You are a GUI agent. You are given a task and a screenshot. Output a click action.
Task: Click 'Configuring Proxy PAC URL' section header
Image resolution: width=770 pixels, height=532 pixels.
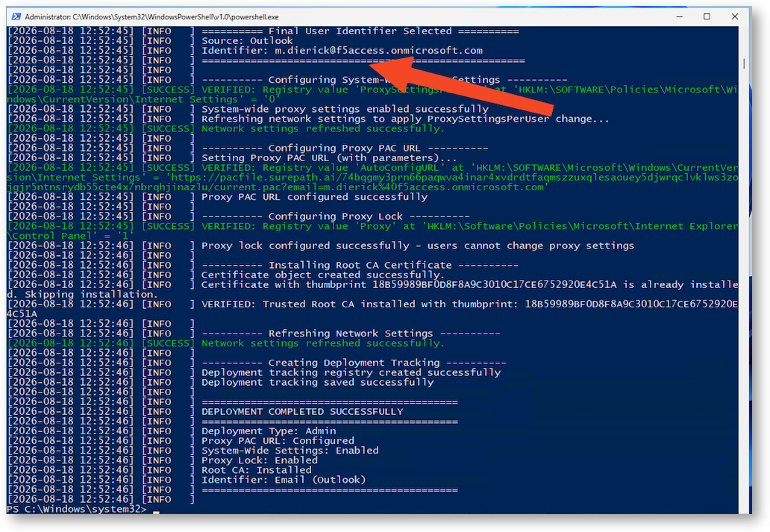[x=345, y=148]
